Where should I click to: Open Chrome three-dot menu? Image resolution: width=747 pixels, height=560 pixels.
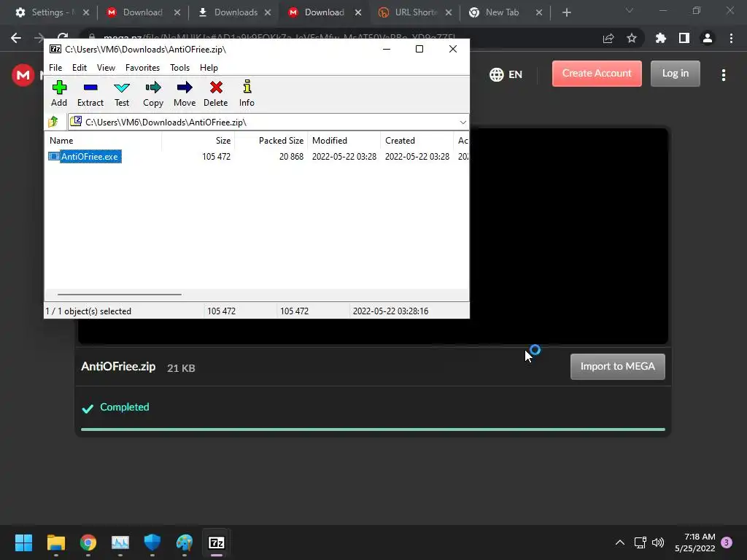731,38
